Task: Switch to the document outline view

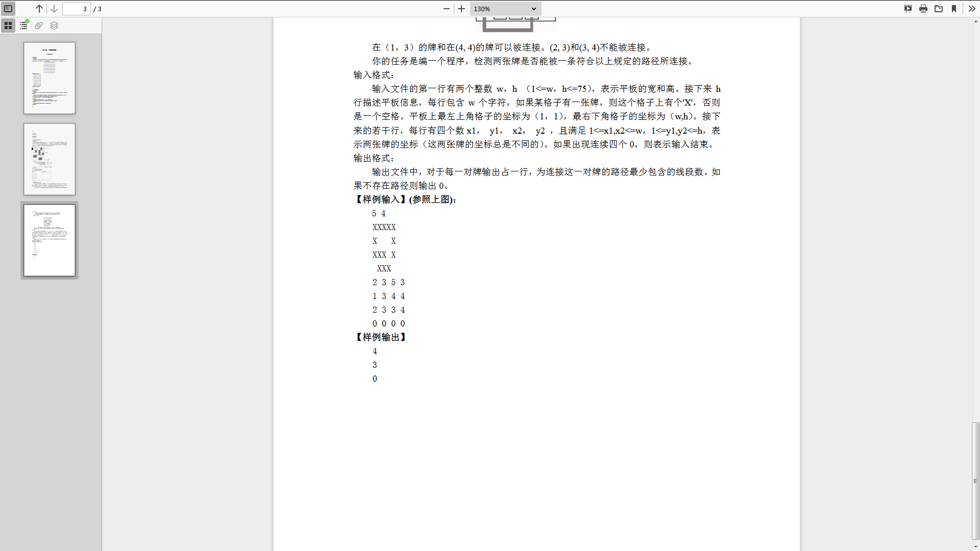Action: click(23, 26)
